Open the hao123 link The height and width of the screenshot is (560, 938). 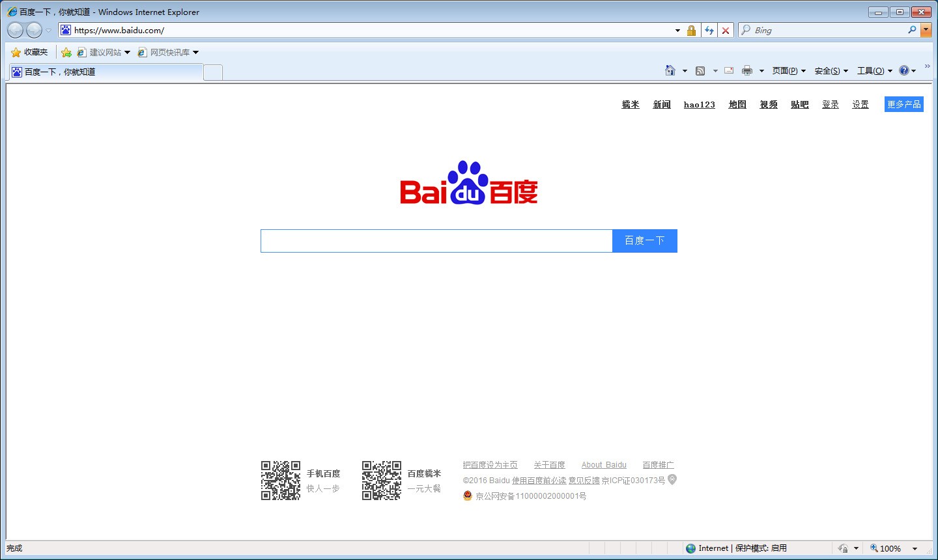699,104
